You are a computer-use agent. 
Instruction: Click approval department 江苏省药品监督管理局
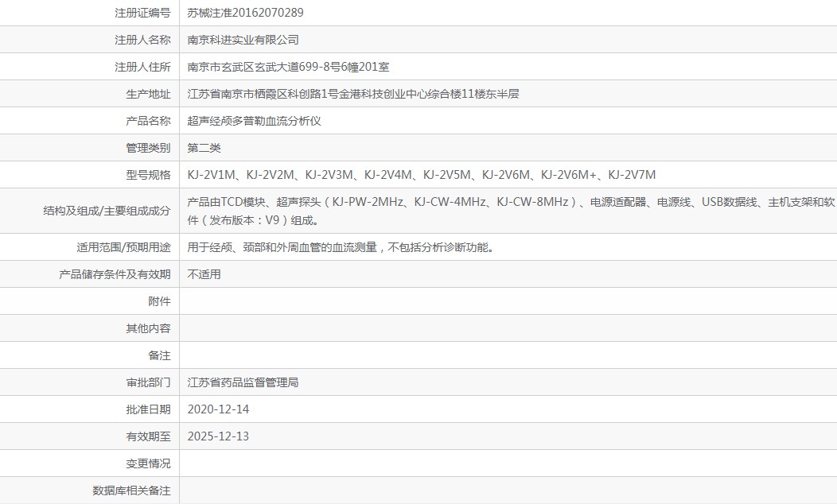click(243, 383)
